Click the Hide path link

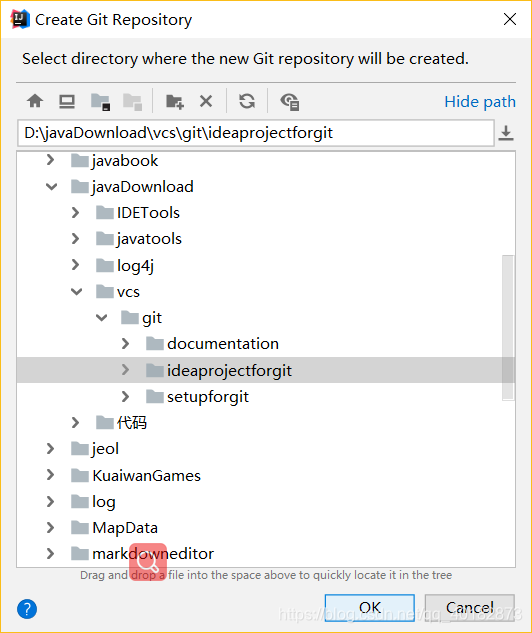click(x=480, y=102)
